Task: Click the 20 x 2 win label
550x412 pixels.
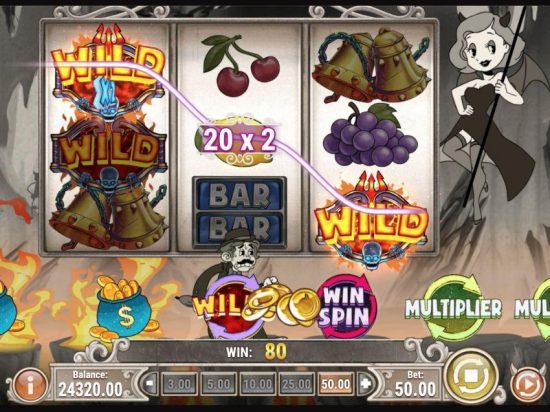Action: [x=239, y=140]
